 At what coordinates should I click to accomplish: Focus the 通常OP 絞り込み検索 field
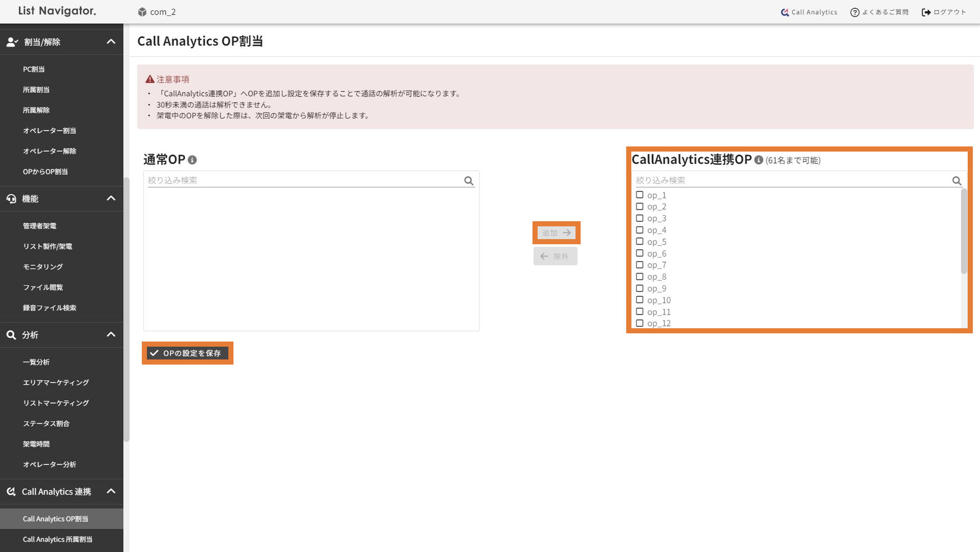pyautogui.click(x=305, y=180)
